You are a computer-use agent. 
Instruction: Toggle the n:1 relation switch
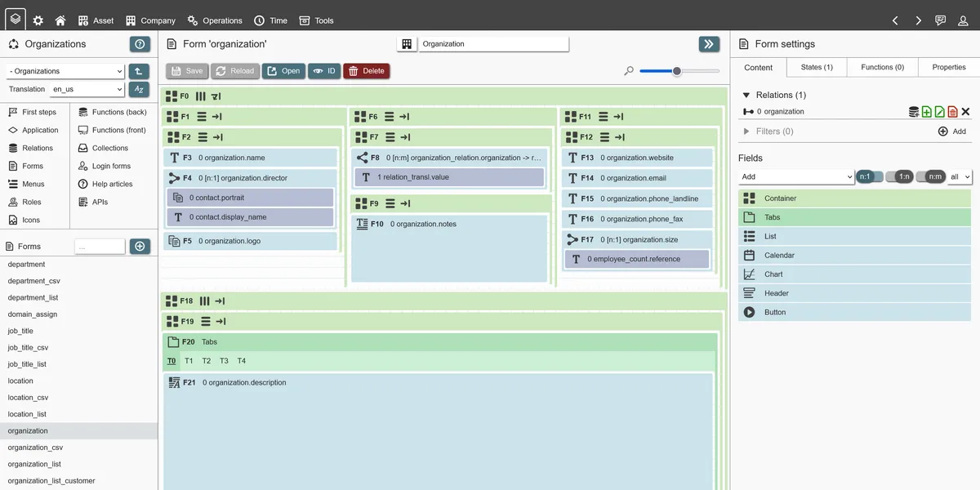point(870,176)
